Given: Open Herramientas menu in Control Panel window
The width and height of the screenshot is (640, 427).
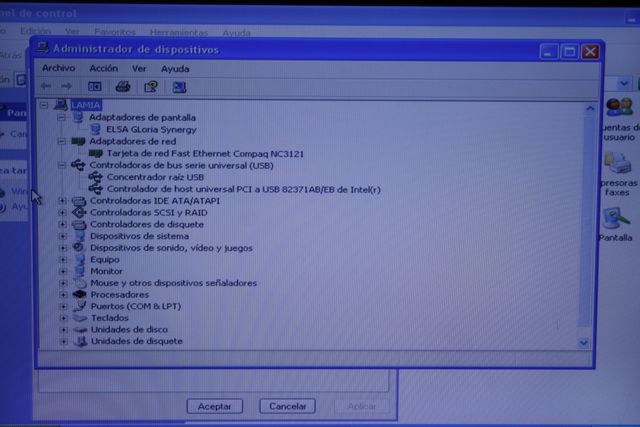Looking at the screenshot, I should point(179,32).
